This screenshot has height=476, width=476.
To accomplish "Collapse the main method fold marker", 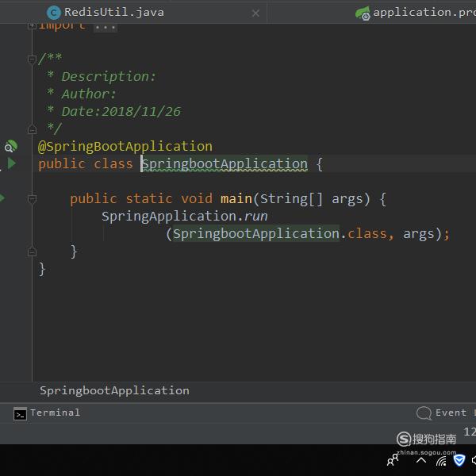I will (32, 199).
